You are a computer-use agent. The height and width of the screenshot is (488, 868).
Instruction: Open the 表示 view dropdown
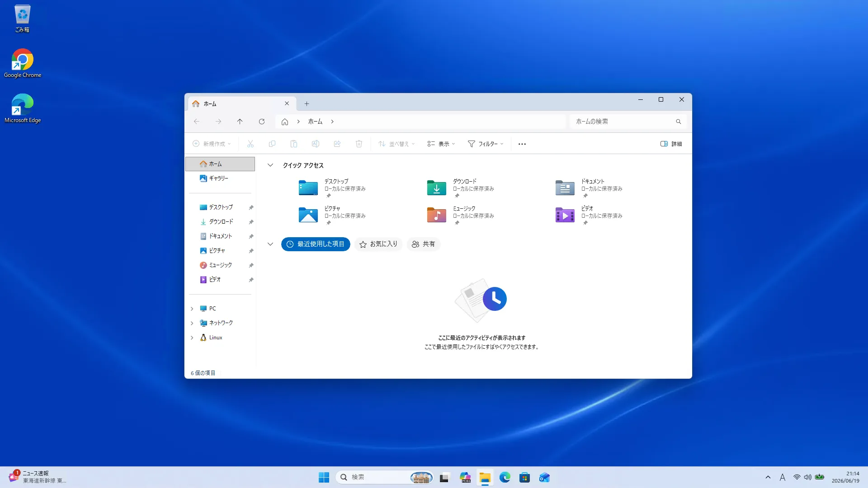[441, 144]
